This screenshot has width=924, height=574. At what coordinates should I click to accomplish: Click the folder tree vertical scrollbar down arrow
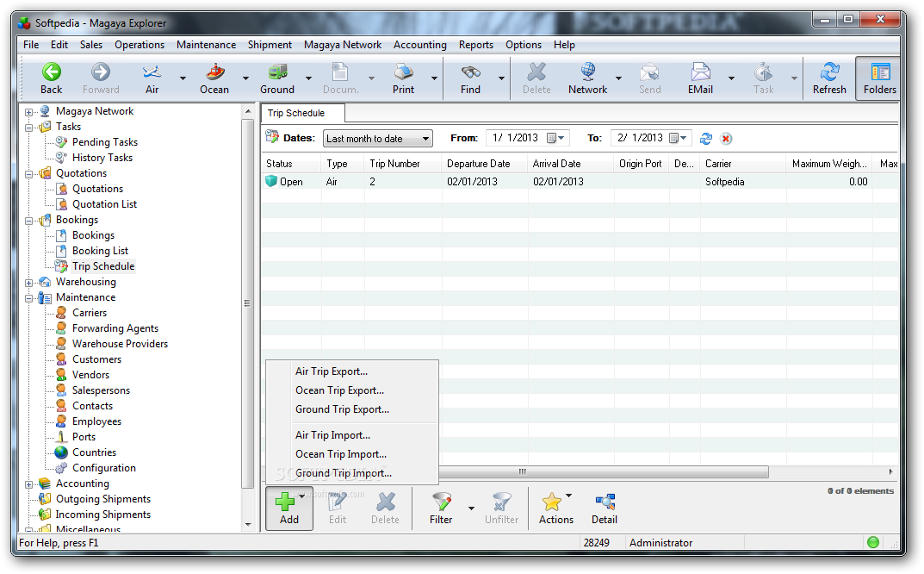[247, 525]
